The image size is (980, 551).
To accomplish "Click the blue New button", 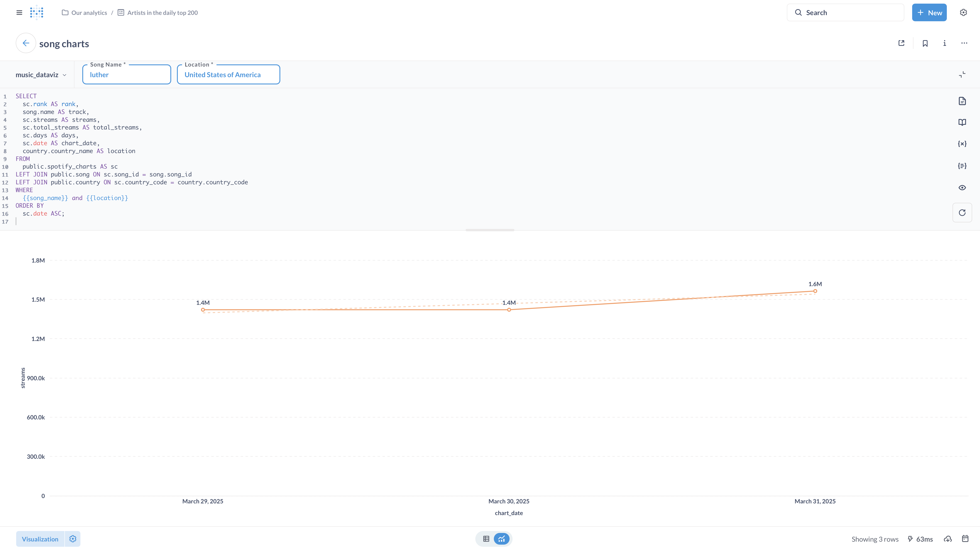I will point(929,13).
